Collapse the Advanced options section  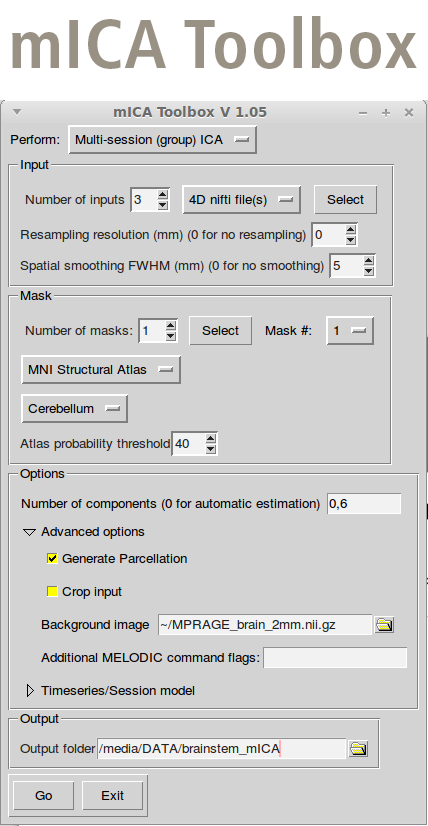[x=30, y=532]
